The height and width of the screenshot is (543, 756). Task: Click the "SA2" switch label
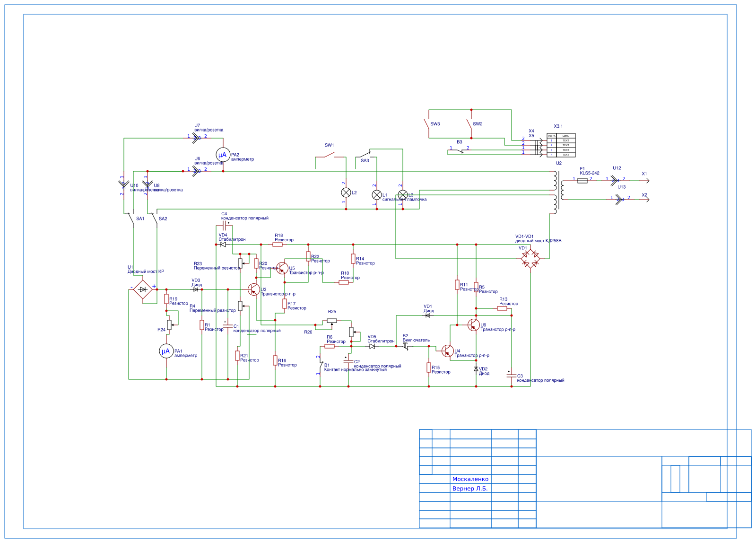(x=163, y=219)
